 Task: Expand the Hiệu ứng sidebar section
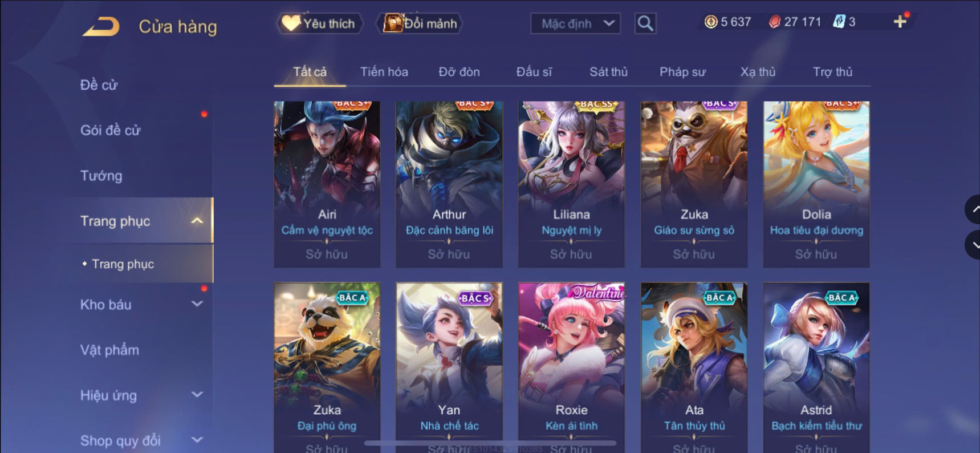click(197, 395)
